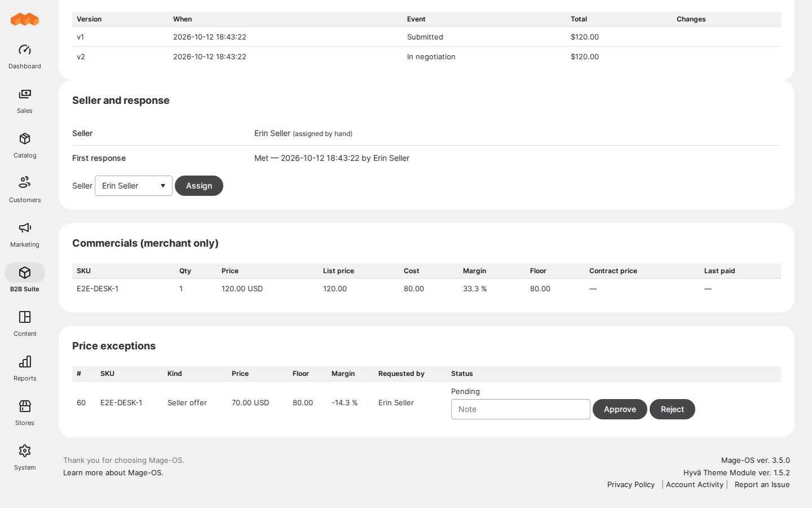
Task: Open the Content layout icon
Action: [25, 317]
